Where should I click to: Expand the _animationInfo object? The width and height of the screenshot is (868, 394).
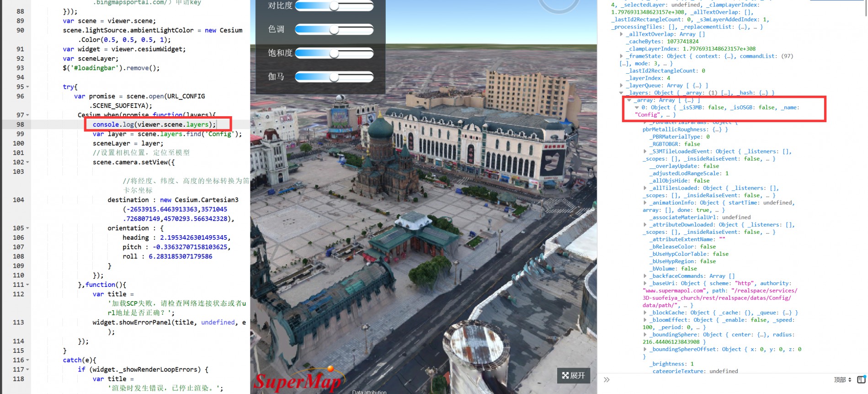click(645, 203)
